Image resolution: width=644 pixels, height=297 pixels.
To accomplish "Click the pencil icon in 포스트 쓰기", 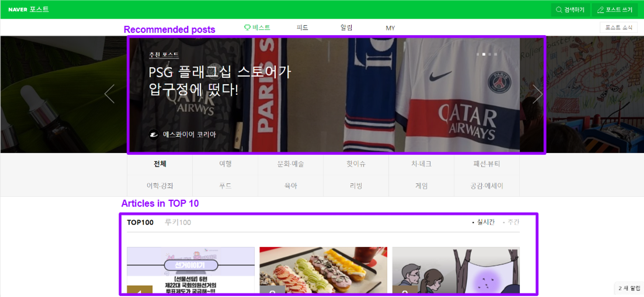I will coord(601,10).
